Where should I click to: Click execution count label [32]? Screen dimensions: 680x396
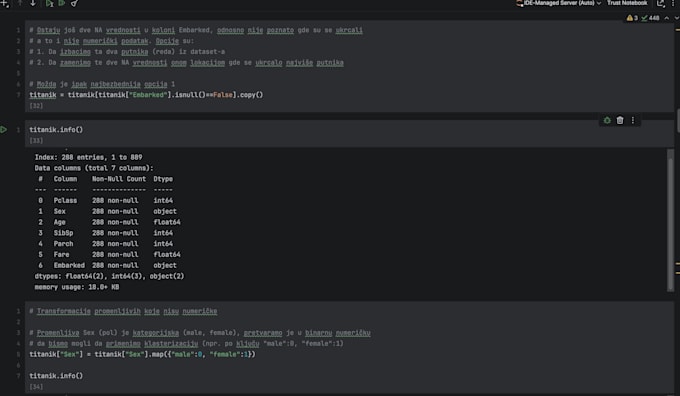coord(36,105)
